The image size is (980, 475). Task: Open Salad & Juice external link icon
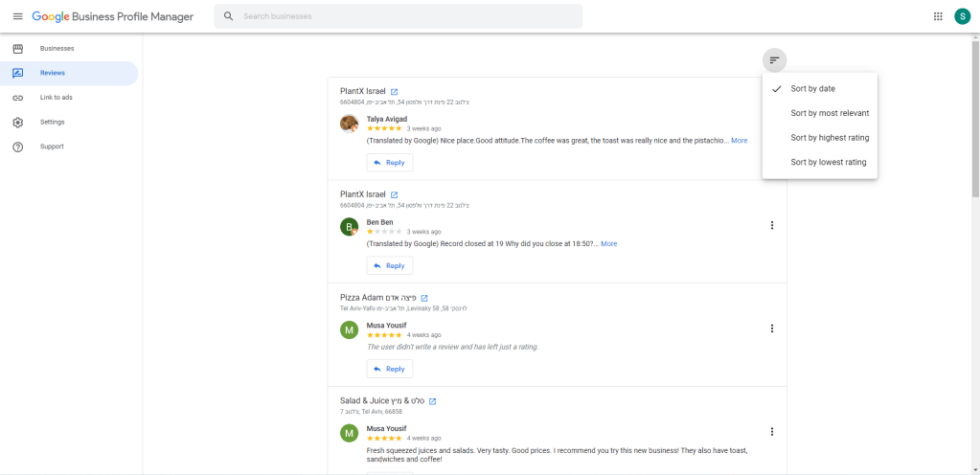click(x=432, y=401)
